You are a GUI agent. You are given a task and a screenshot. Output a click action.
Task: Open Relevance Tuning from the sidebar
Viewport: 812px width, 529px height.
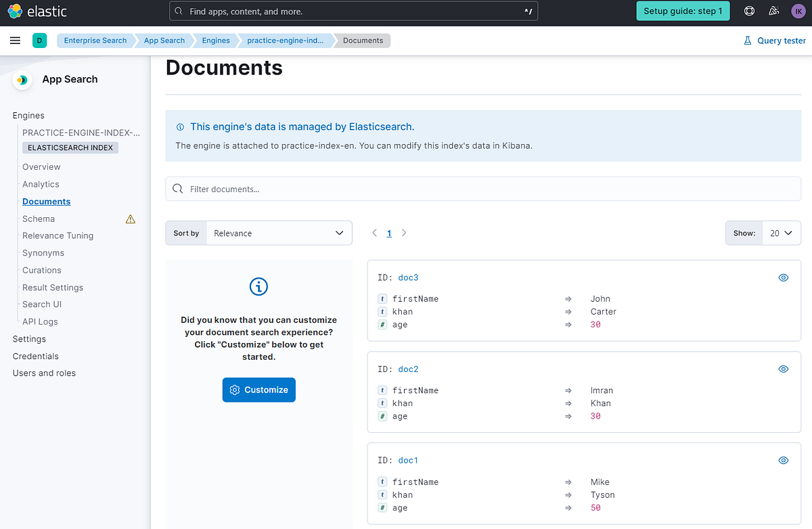[58, 235]
